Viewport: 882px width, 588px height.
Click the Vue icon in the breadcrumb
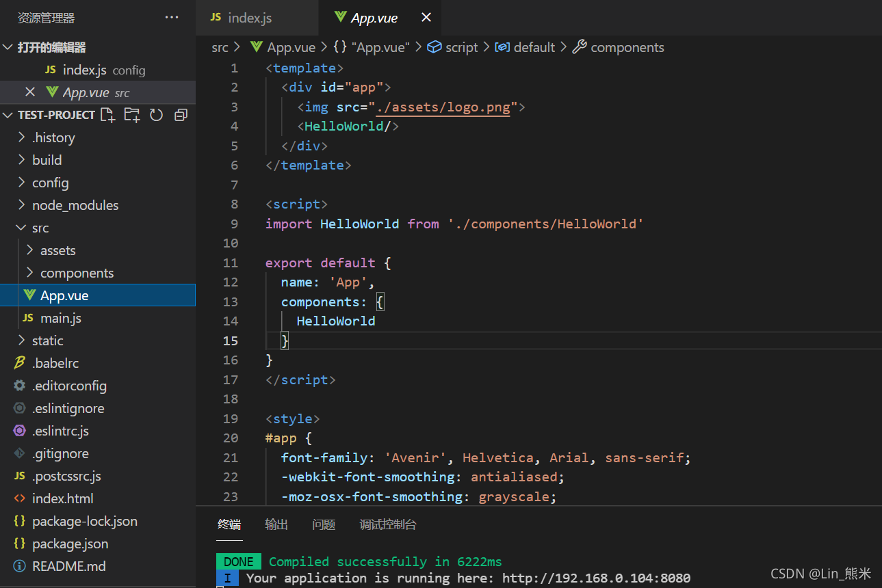257,47
